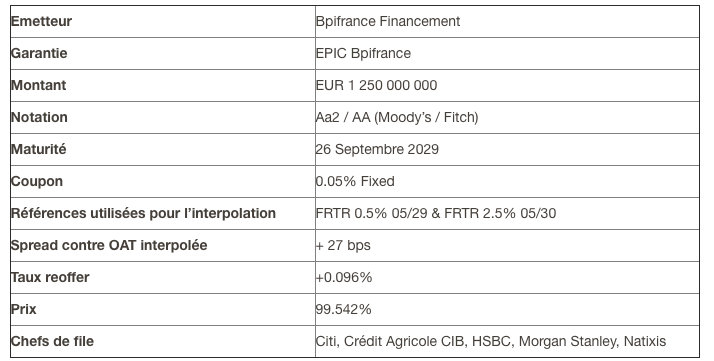The height and width of the screenshot is (361, 714).
Task: Click the Maturité label
Action: pyautogui.click(x=39, y=149)
